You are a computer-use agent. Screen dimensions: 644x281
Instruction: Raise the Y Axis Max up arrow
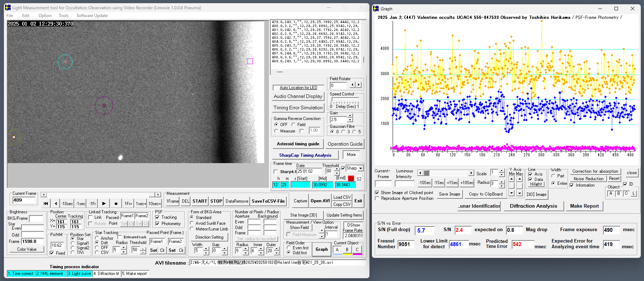tap(519, 179)
